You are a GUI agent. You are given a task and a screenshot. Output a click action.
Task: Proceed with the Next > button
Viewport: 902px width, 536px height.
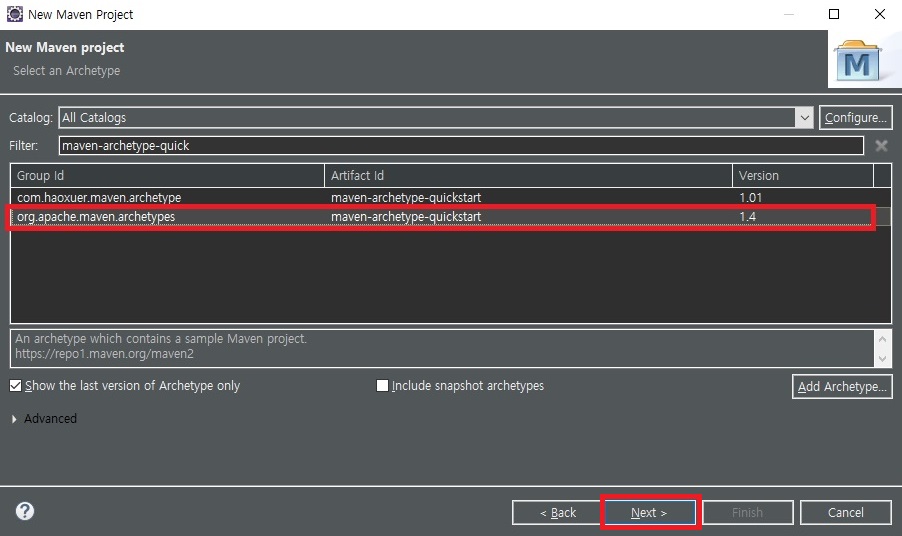click(x=649, y=512)
